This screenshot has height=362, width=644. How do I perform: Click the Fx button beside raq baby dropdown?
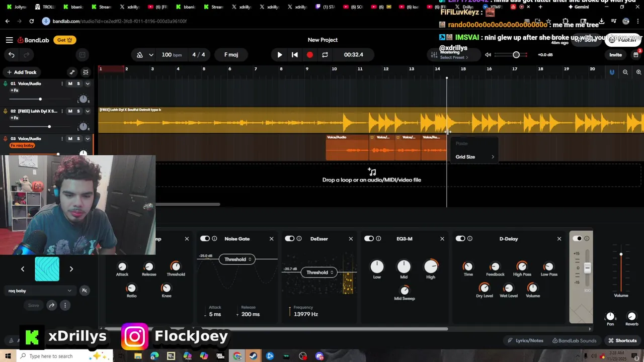(85, 291)
